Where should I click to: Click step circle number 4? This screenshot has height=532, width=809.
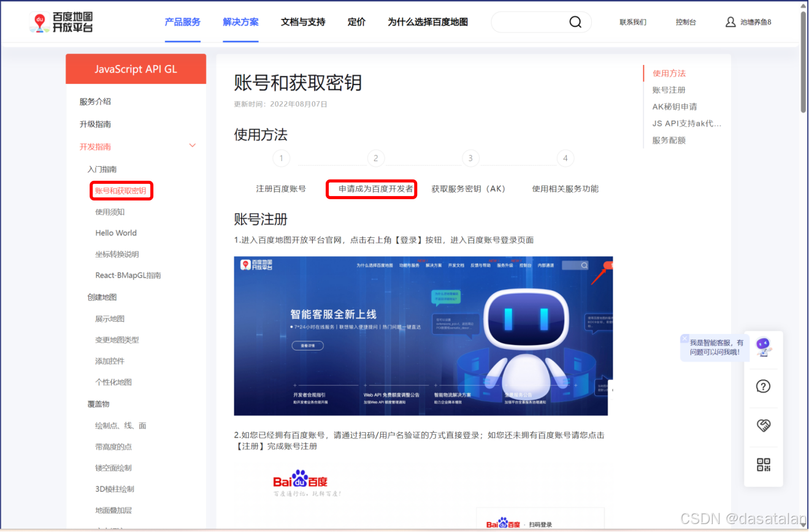[x=566, y=158]
